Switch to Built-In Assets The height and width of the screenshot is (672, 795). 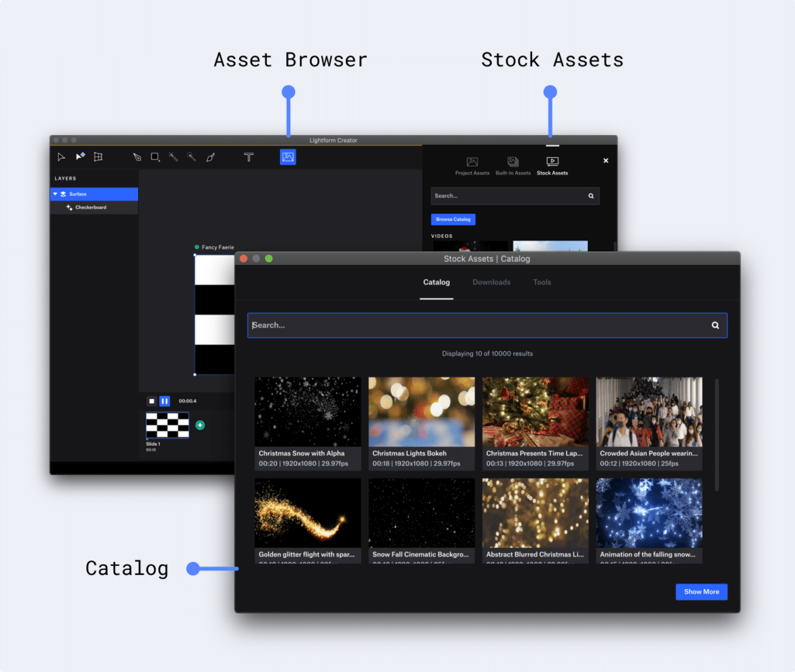click(x=513, y=165)
